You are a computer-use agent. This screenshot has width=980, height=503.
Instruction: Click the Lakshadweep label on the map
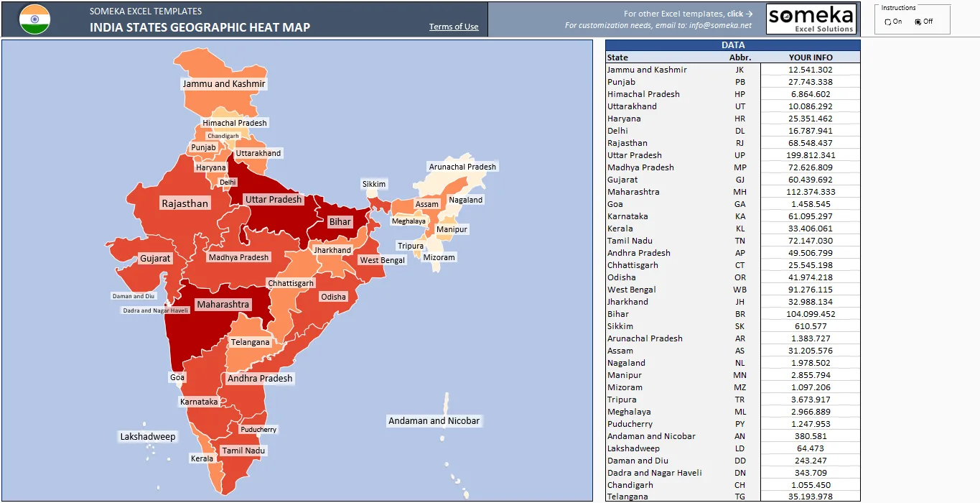(x=148, y=436)
